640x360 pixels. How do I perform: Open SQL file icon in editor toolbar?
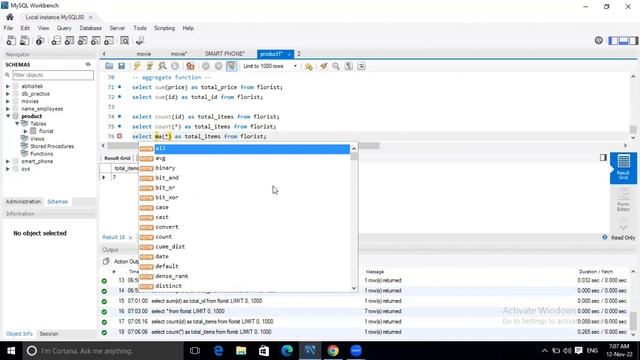pyautogui.click(x=109, y=66)
